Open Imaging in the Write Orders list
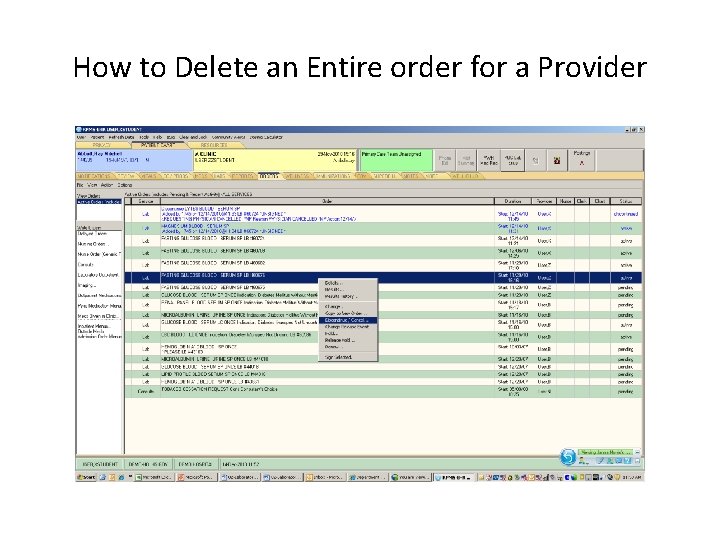This screenshot has width=720, height=540. pos(86,286)
